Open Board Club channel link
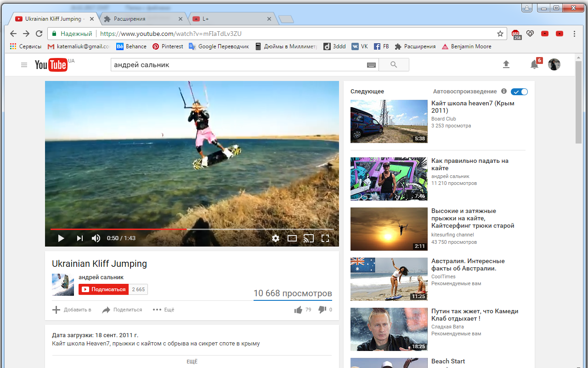588x368 pixels. pyautogui.click(x=444, y=119)
